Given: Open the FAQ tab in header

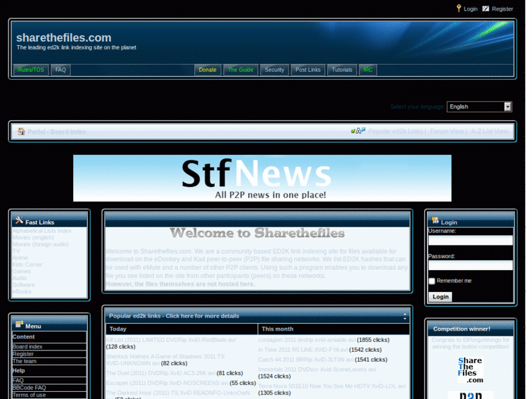Looking at the screenshot, I should point(61,70).
